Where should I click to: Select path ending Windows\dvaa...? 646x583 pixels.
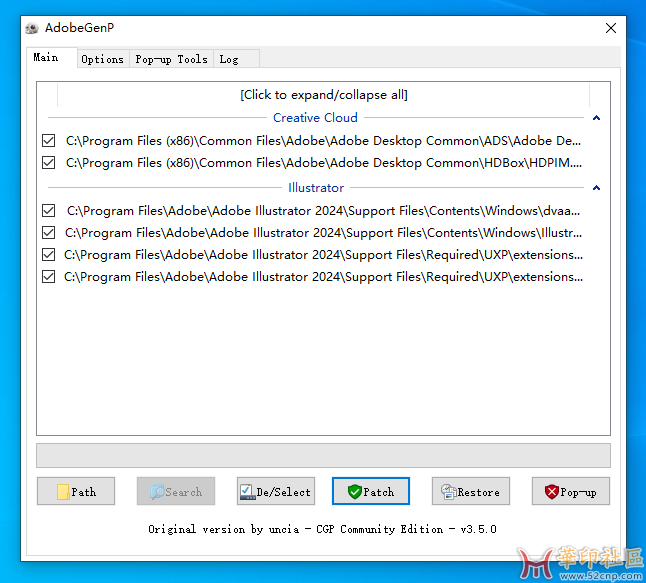pos(323,211)
